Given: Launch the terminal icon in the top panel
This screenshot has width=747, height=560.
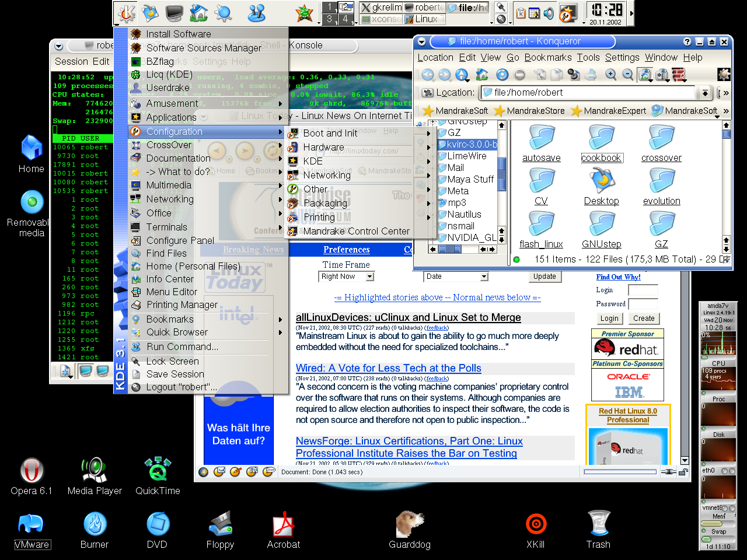Looking at the screenshot, I should (174, 13).
